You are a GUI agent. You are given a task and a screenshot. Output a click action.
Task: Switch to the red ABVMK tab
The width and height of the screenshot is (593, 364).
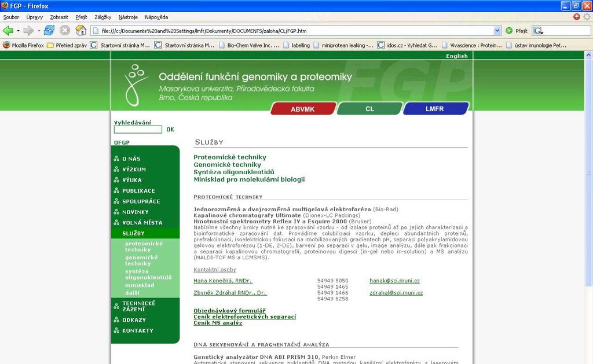(303, 109)
